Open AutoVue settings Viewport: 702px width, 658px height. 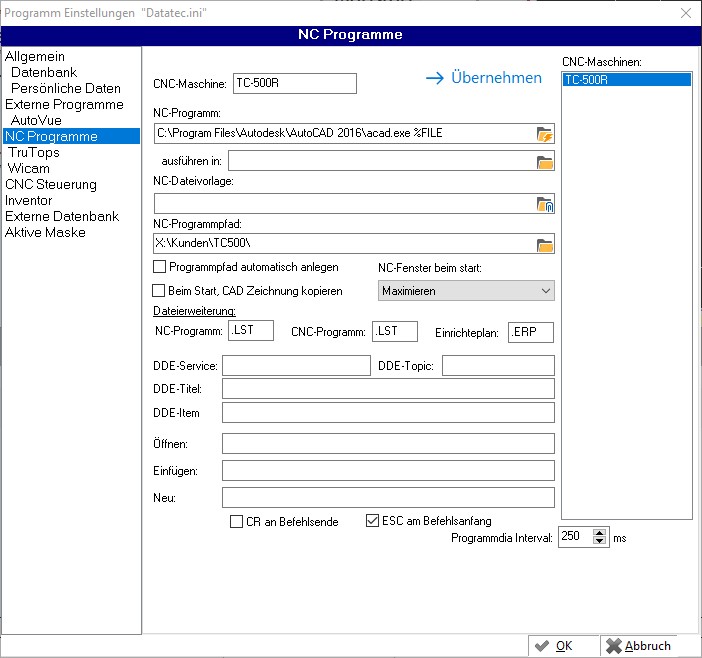[36, 120]
